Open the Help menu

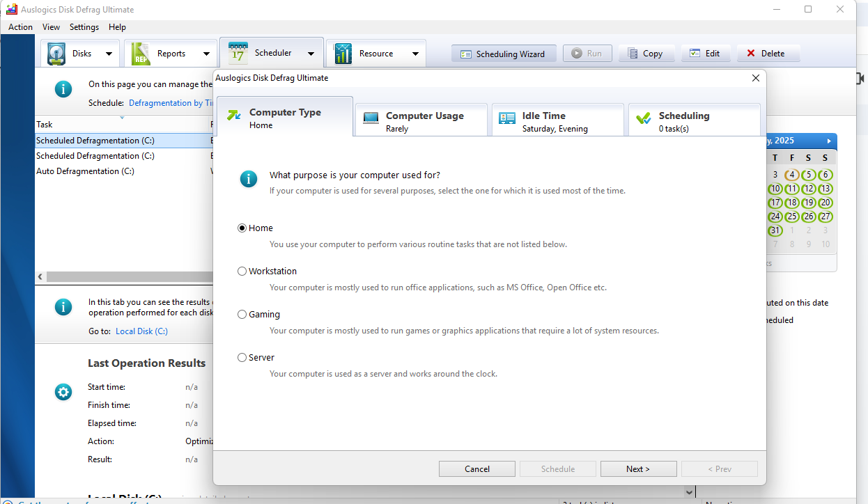tap(117, 27)
